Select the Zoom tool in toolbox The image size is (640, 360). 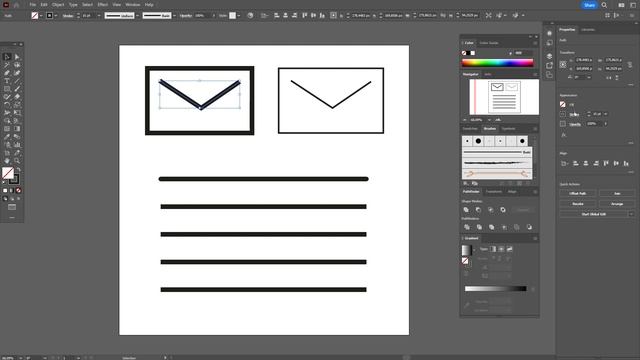(17, 161)
